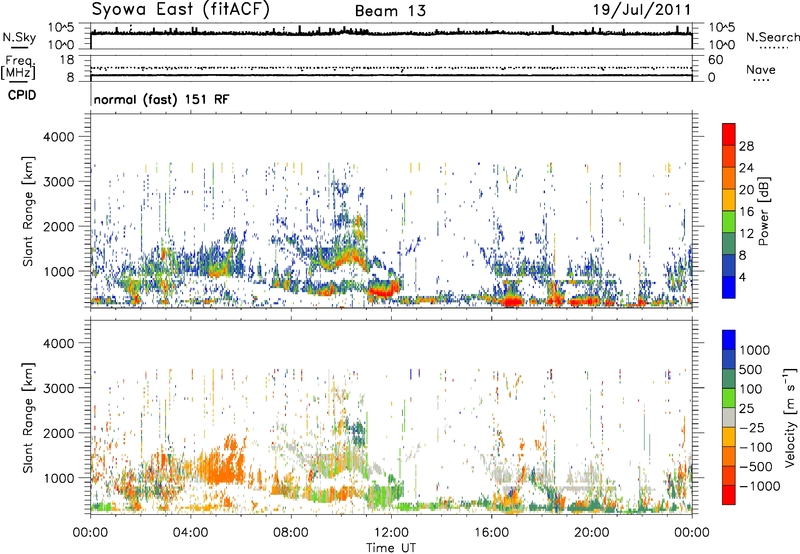Viewport: 800px width, 554px height.
Task: Select the 'Freq. [MHz]' axis label
Action: (x=19, y=67)
